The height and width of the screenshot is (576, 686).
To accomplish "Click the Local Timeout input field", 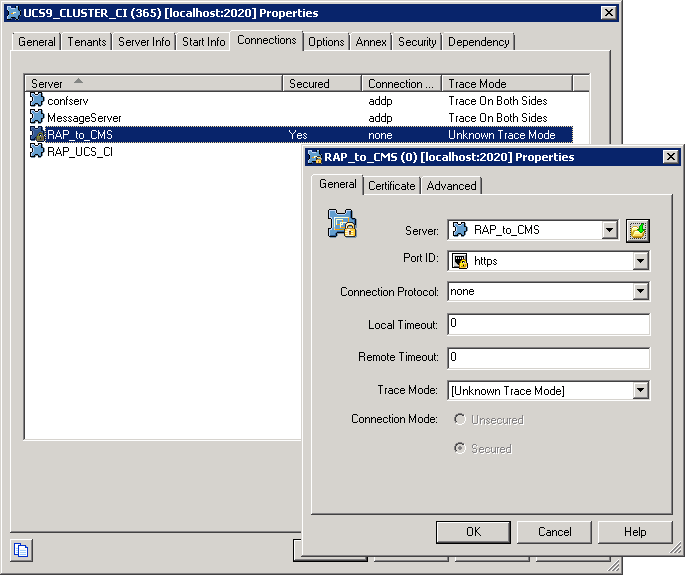I will pyautogui.click(x=548, y=325).
